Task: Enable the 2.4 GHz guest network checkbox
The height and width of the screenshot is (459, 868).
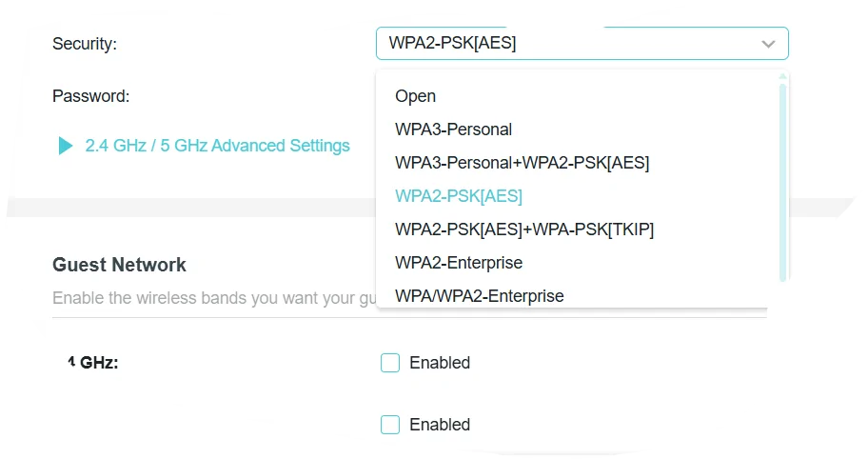Action: click(x=390, y=363)
